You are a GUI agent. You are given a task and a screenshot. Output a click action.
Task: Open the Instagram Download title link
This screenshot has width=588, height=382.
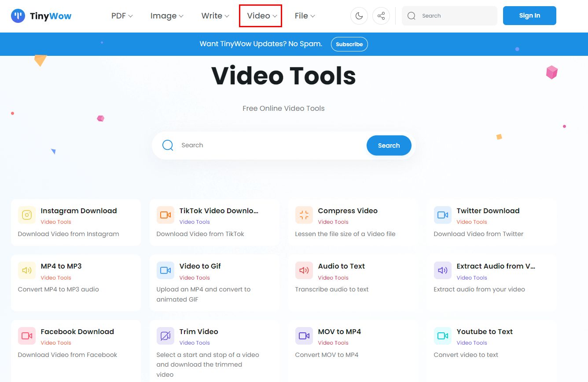click(x=79, y=211)
